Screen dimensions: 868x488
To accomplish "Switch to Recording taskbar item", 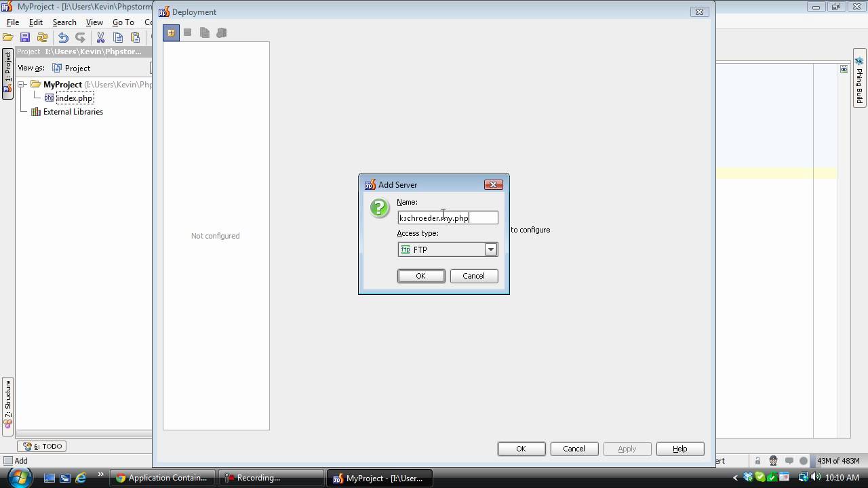I will click(271, 478).
